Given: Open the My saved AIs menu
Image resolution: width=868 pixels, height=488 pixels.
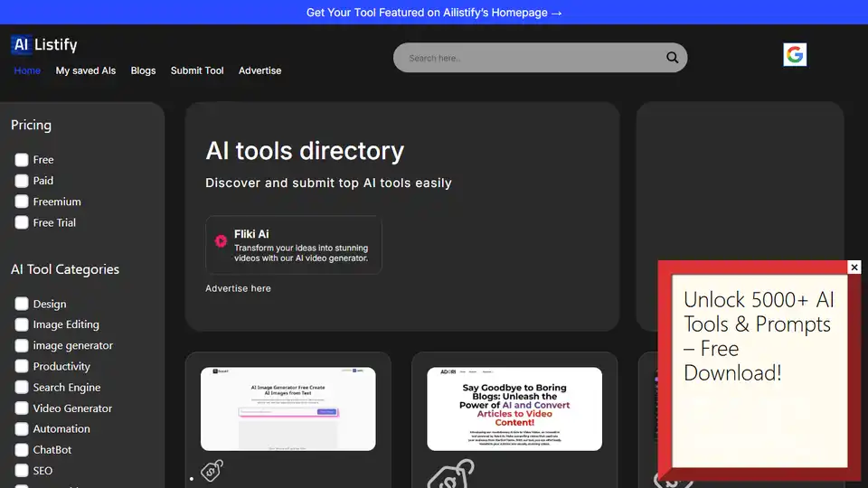Looking at the screenshot, I should (x=86, y=70).
